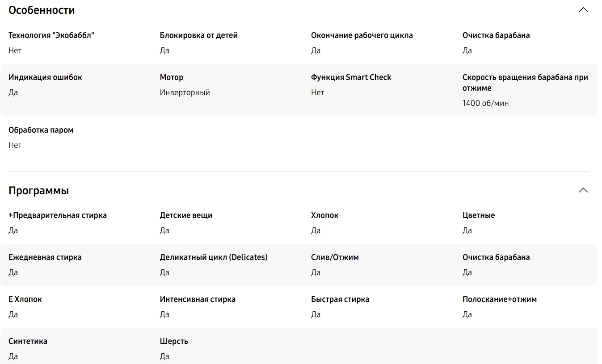Select the 1400 об/мин spin speed value

[x=485, y=103]
